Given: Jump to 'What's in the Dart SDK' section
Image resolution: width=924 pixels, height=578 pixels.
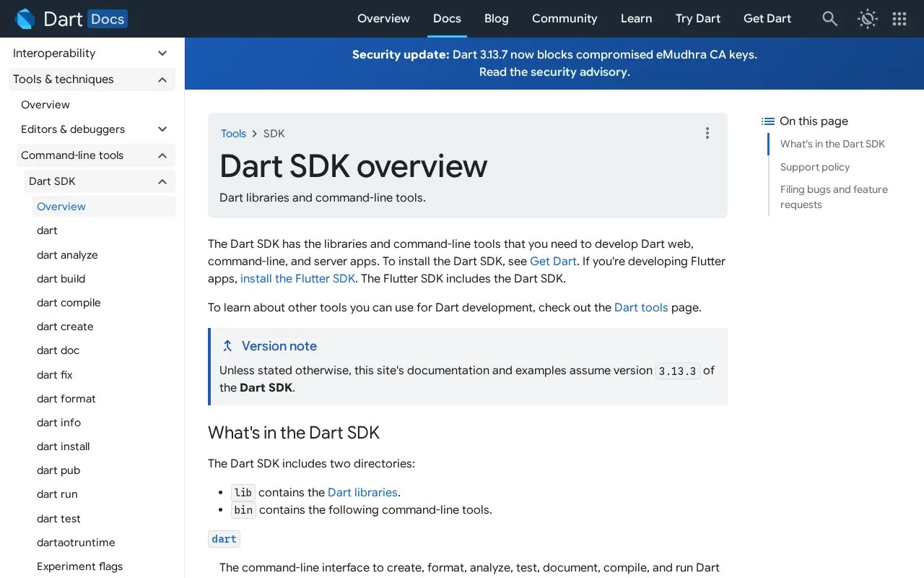Looking at the screenshot, I should pos(832,144).
